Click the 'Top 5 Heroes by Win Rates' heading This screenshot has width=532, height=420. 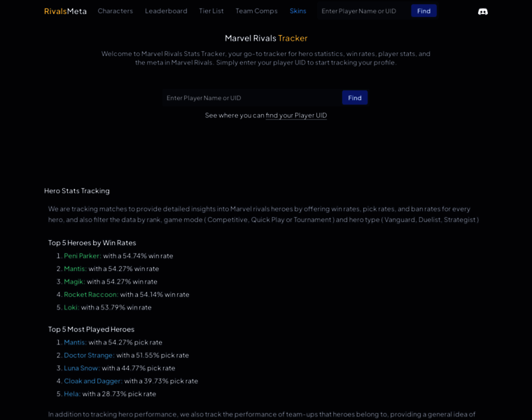[x=92, y=243]
